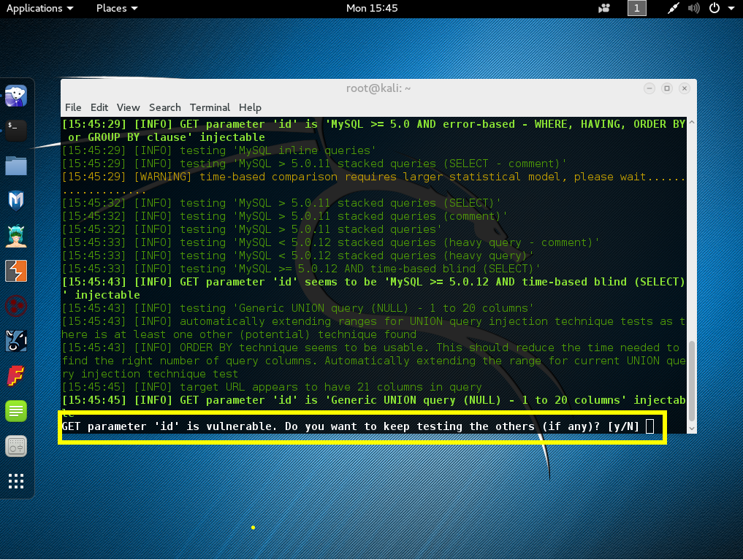Open Maltego from the dock

tap(16, 306)
